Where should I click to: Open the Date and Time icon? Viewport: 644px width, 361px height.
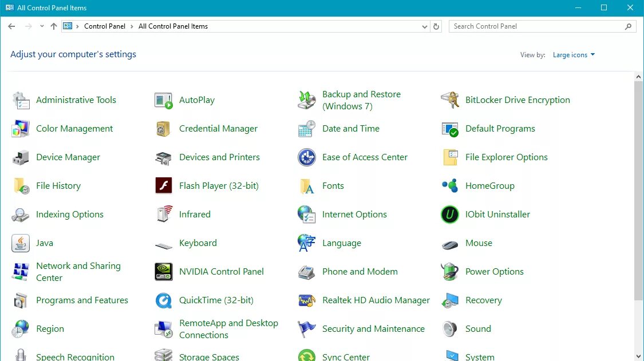307,129
